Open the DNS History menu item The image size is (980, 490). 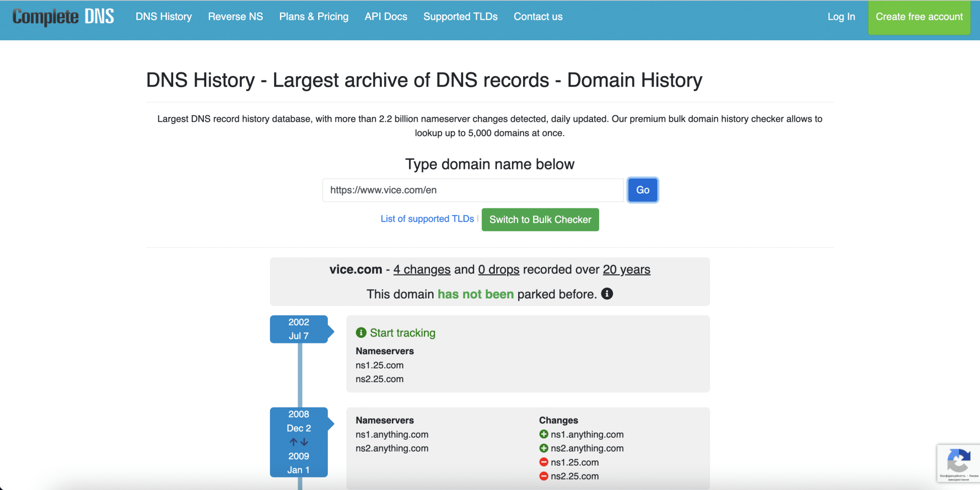click(163, 16)
